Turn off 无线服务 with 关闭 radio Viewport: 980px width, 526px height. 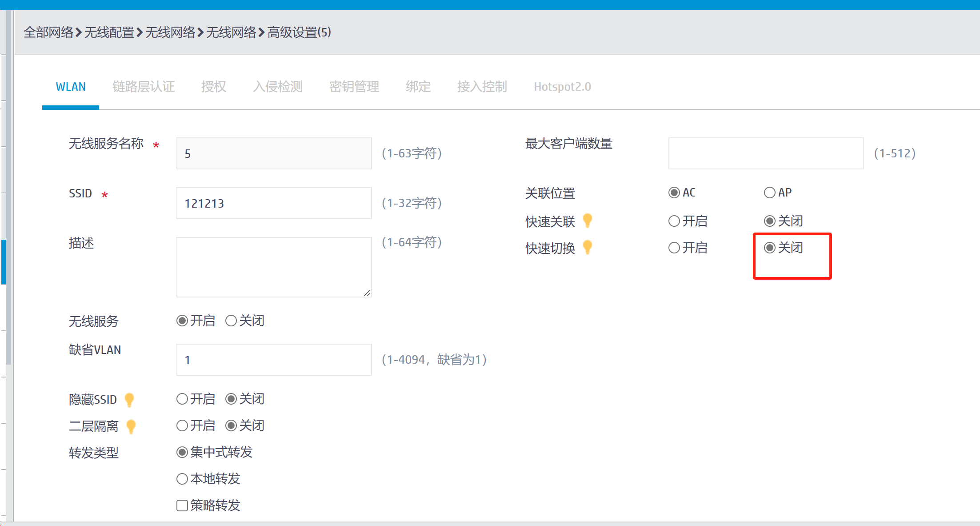pyautogui.click(x=231, y=321)
